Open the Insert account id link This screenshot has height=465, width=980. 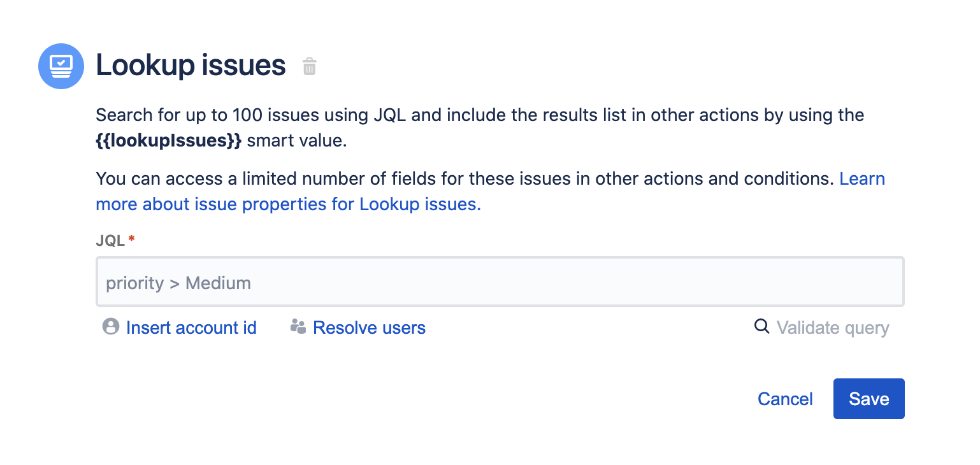[191, 328]
